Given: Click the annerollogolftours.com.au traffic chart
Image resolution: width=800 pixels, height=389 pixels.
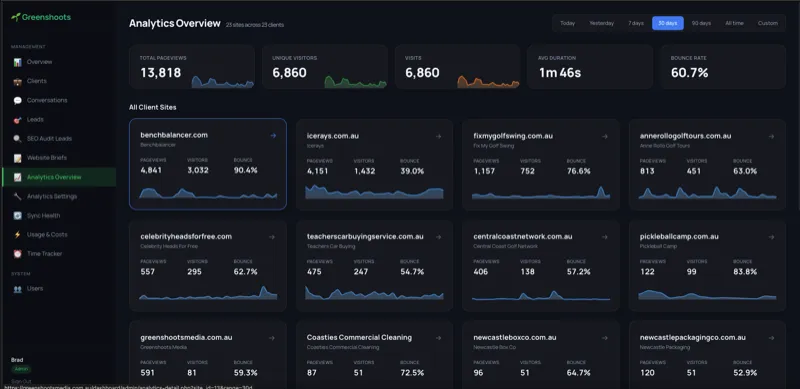Looking at the screenshot, I should point(707,192).
